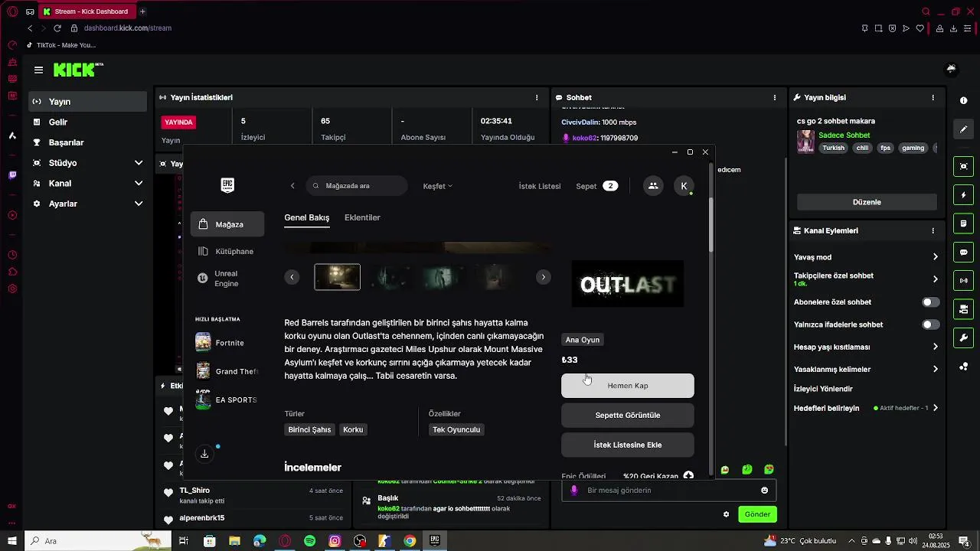This screenshot has height=551, width=980.
Task: Toggle Abonelere özel sohbet switch
Action: [930, 302]
